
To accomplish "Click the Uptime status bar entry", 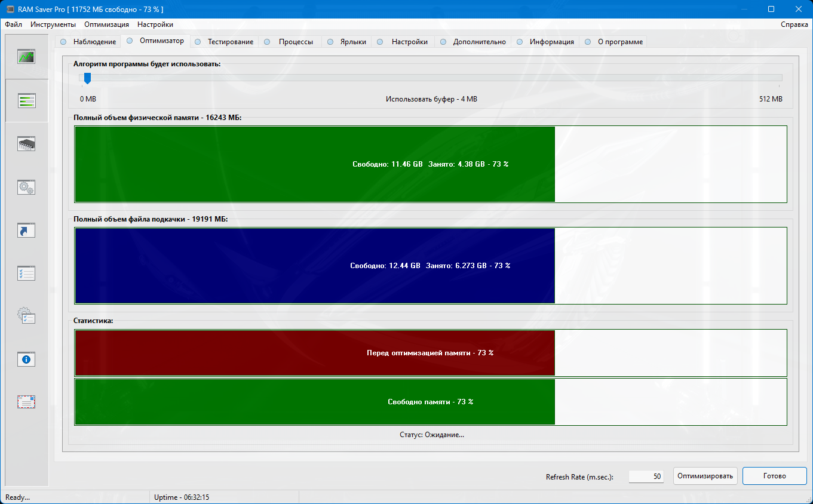I will pos(182,497).
